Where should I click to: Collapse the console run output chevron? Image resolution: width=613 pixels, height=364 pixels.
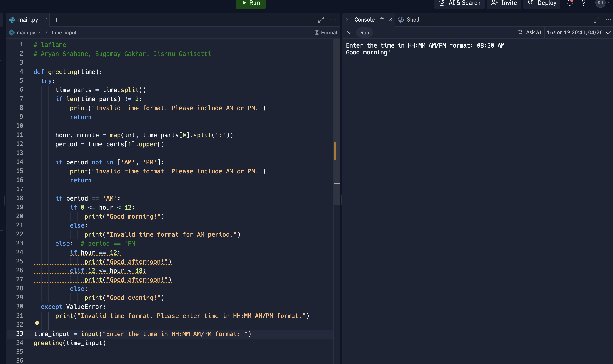[349, 32]
